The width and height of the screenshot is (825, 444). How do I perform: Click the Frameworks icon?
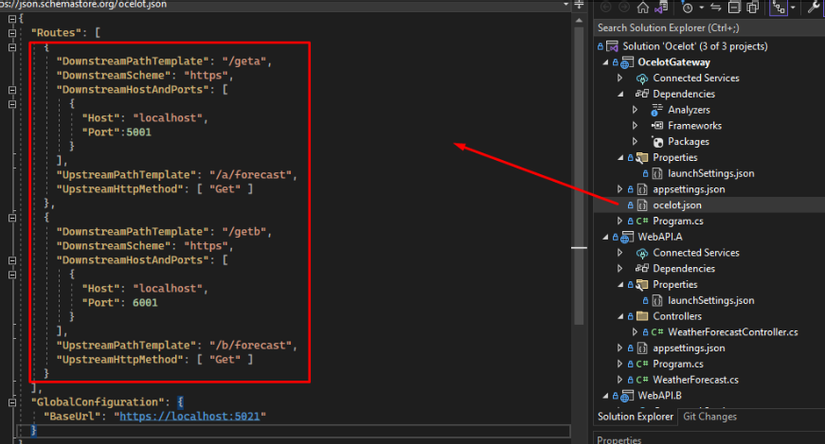click(x=657, y=126)
